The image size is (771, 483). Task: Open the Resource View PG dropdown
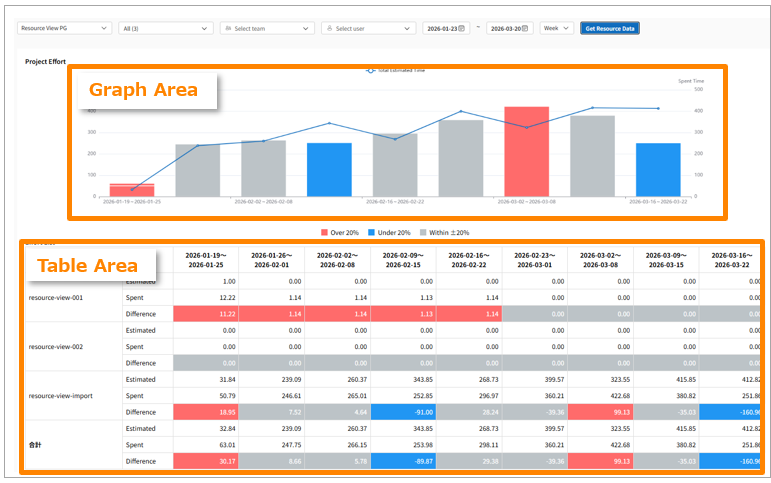[64, 28]
